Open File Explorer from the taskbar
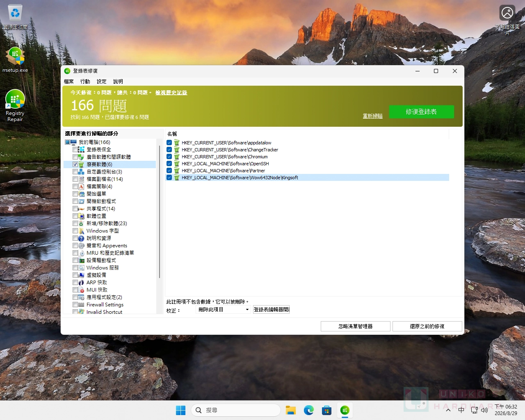This screenshot has width=525, height=420. tap(291, 410)
